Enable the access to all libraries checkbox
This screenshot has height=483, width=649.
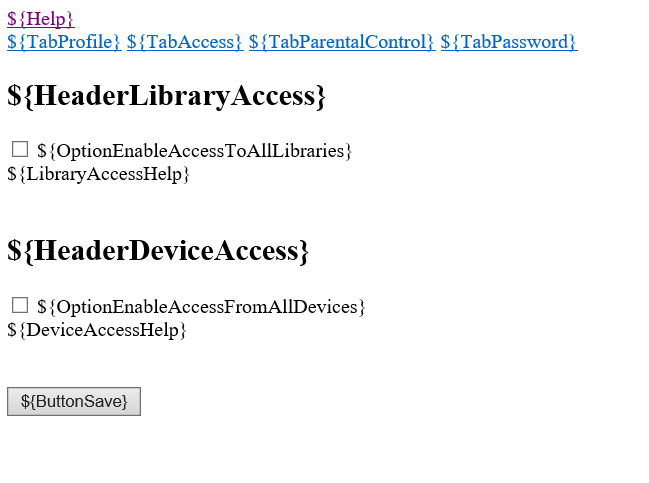[20, 149]
